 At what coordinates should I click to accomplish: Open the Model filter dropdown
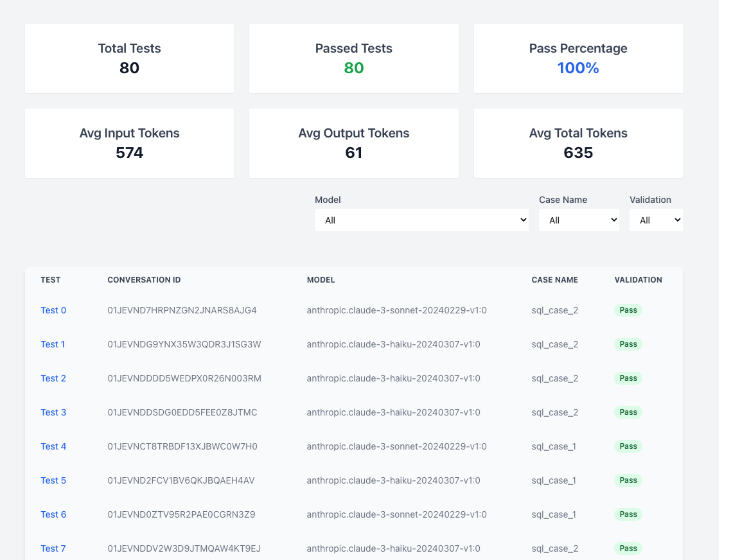click(421, 220)
